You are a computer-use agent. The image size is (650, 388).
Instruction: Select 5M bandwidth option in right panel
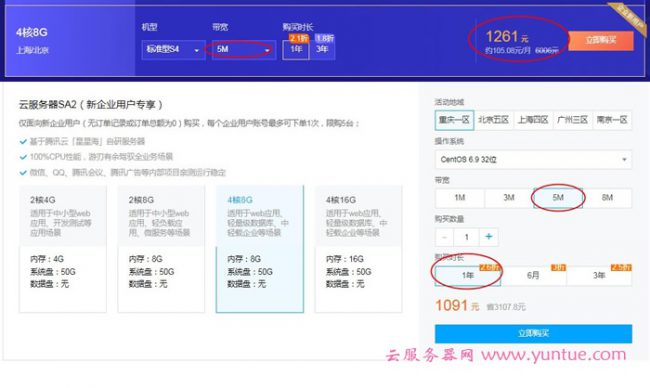tap(558, 198)
